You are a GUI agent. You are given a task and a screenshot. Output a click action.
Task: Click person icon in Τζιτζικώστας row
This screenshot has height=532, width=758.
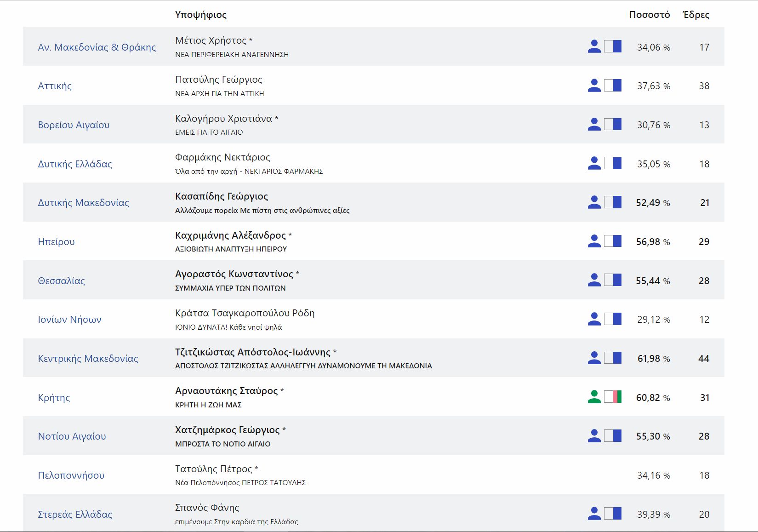[x=594, y=358]
